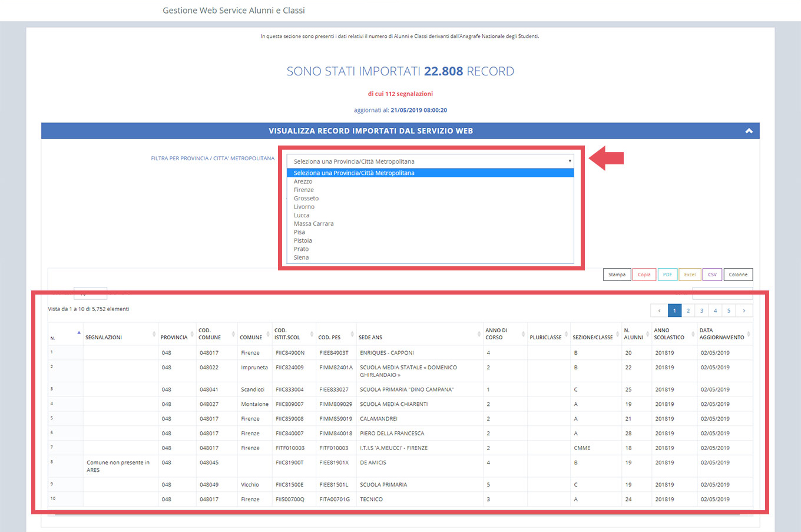801x532 pixels.
Task: Click the Copia button
Action: coord(644,275)
